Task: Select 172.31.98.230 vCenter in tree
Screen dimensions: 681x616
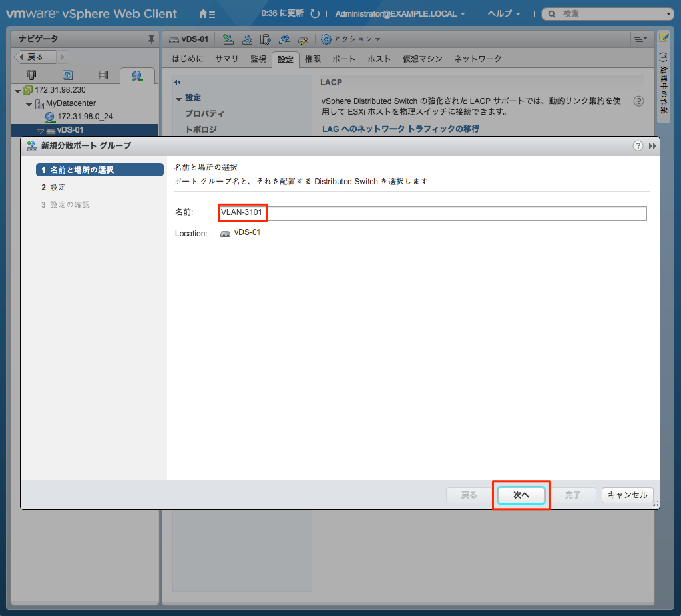Action: pyautogui.click(x=60, y=90)
